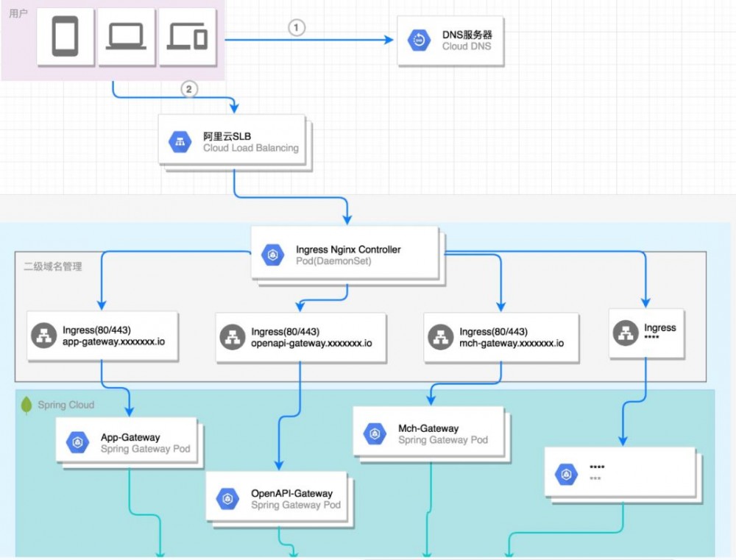Click the numbered badge 2 above SLB
Screen dimensions: 736x560
click(189, 88)
